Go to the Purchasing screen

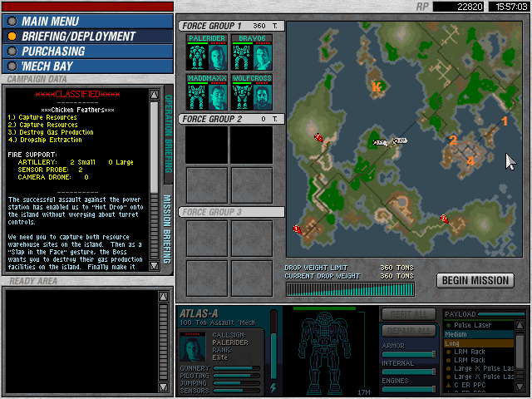click(x=87, y=52)
